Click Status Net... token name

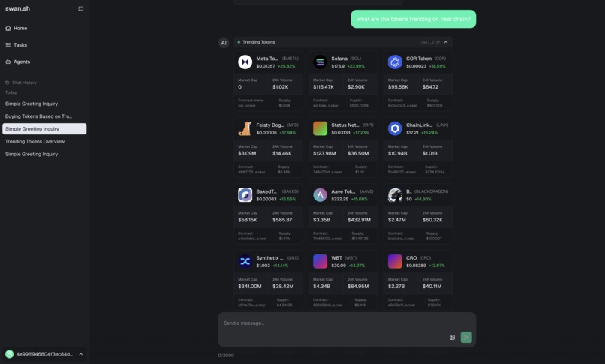click(x=345, y=125)
